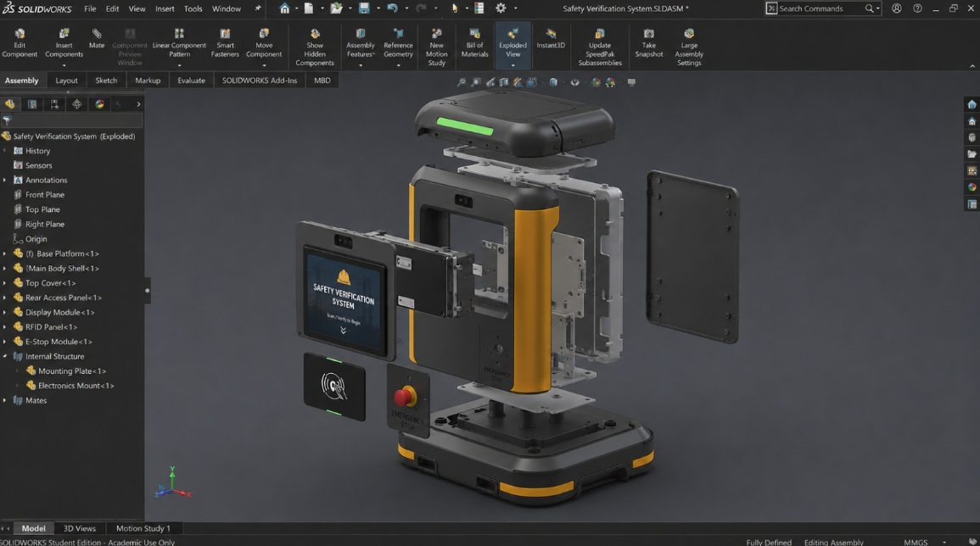Show more manager tabs chevron
The width and height of the screenshot is (980, 546).
(x=138, y=104)
